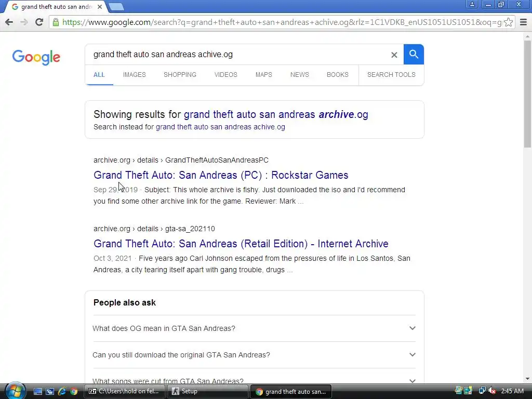This screenshot has width=532, height=399.
Task: Click the muted volume tray icon
Action: click(492, 391)
